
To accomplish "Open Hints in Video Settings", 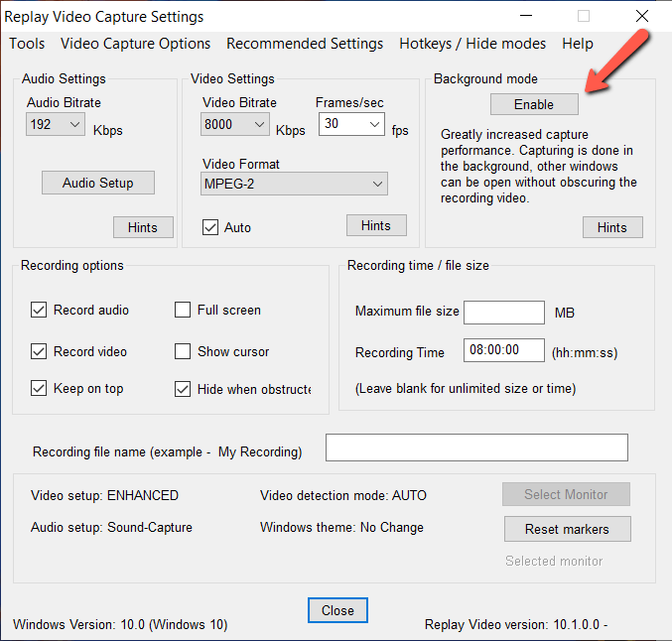I will coord(376,225).
